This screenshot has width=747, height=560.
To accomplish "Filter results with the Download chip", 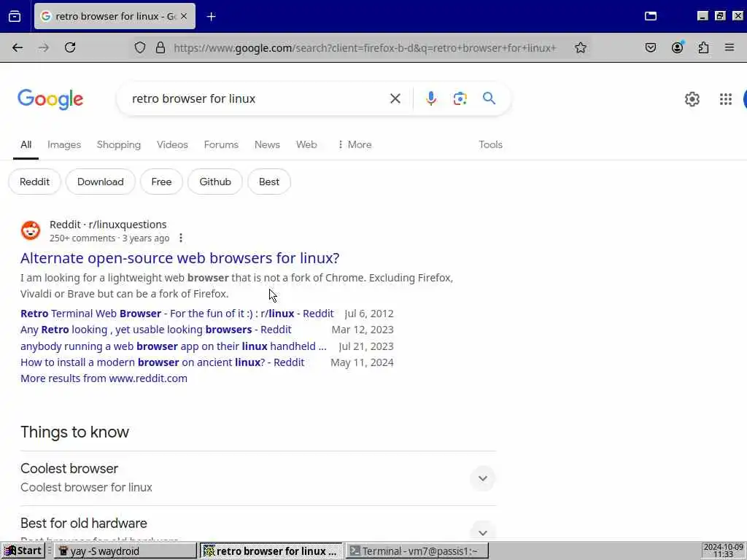I will (101, 182).
